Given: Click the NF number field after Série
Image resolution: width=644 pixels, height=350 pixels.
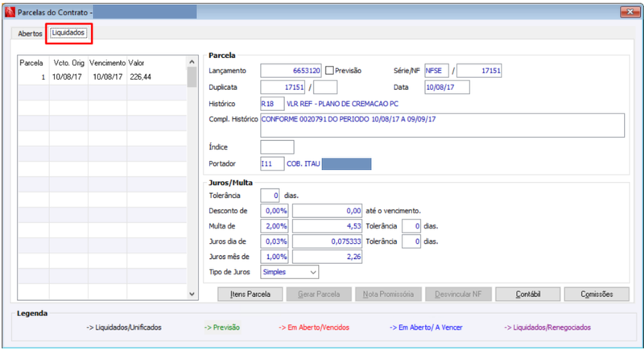Looking at the screenshot, I should click(479, 71).
